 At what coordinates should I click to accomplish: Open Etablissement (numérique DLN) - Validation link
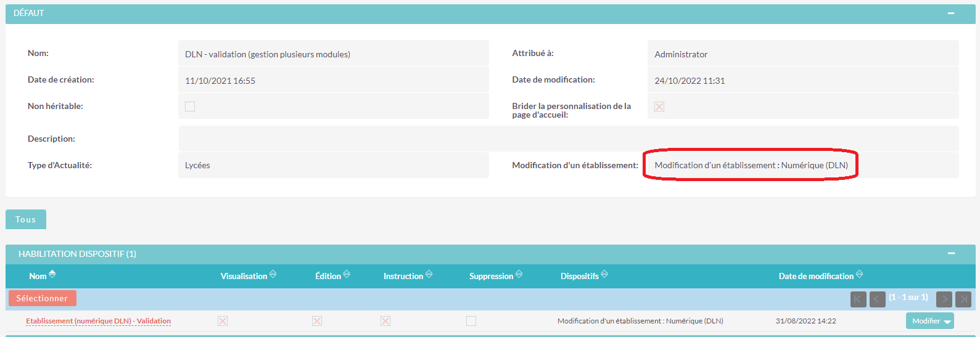(98, 321)
